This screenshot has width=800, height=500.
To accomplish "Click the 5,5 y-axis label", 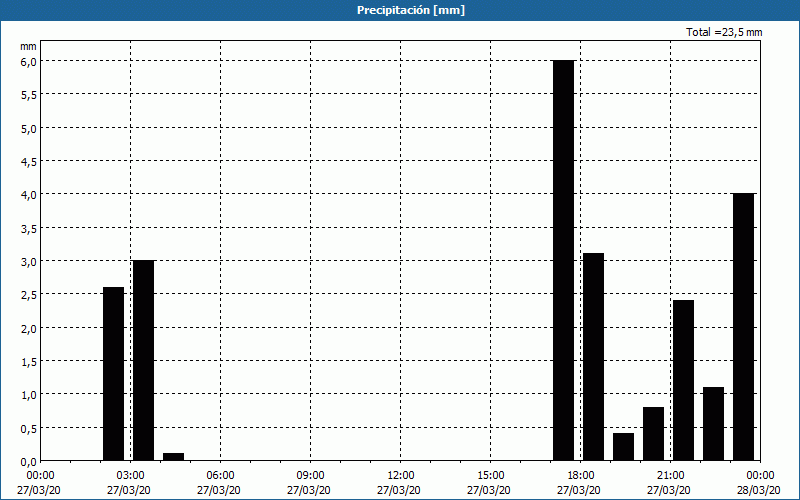I will pyautogui.click(x=29, y=95).
